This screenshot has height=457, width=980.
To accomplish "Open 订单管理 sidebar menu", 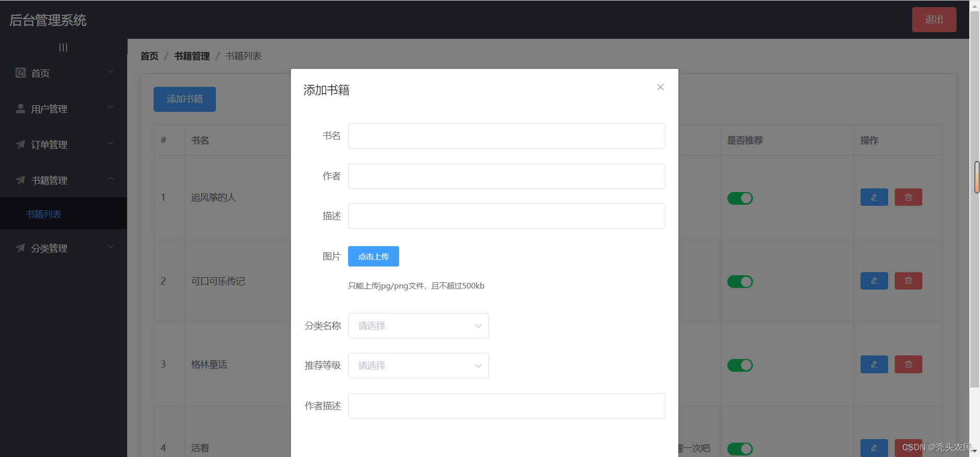I will point(63,145).
